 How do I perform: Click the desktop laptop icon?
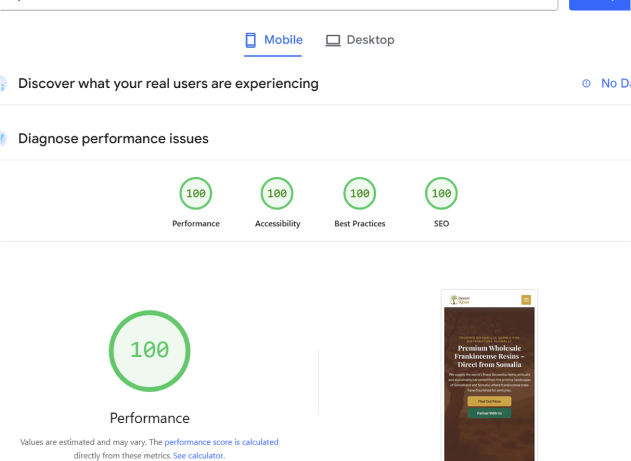333,40
